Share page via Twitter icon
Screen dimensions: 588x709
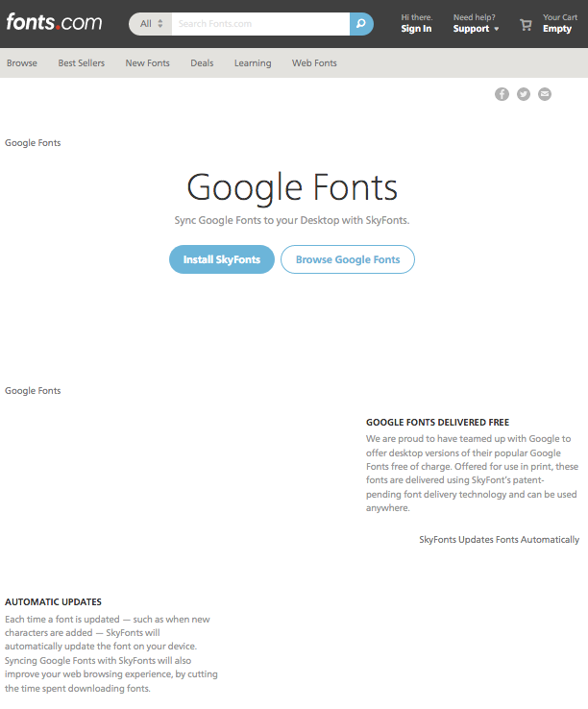524,94
